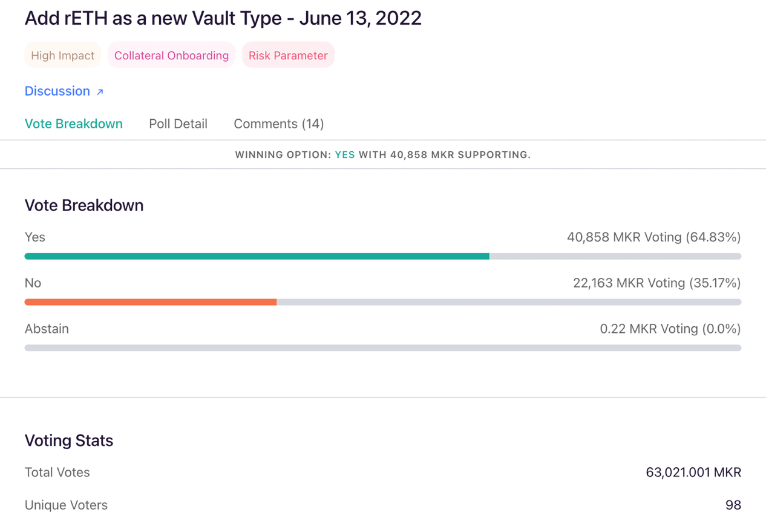Click the green Yes vote progress bar
The height and width of the screenshot is (532, 766).
pyautogui.click(x=257, y=257)
